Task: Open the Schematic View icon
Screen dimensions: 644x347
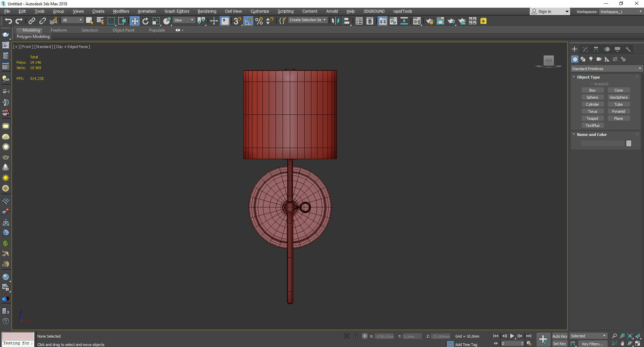Action: pyautogui.click(x=404, y=21)
